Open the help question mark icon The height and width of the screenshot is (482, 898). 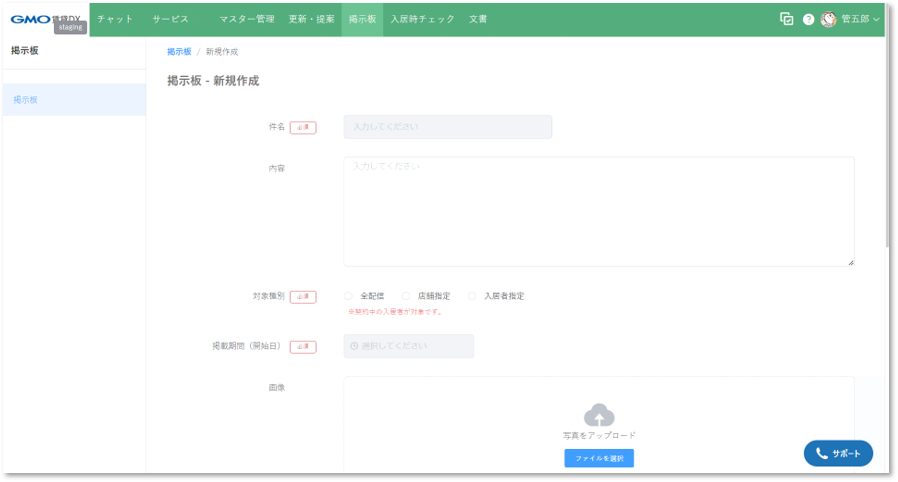[x=808, y=19]
